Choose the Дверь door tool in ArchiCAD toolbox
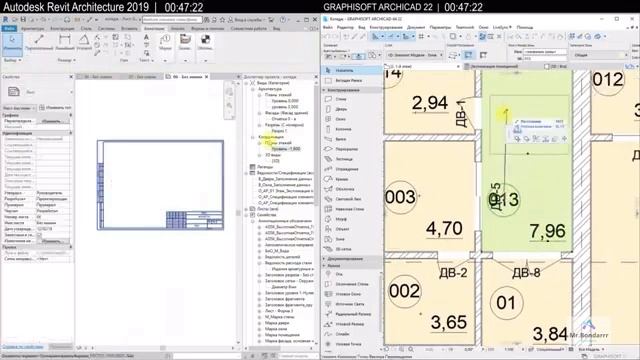 [x=352, y=109]
